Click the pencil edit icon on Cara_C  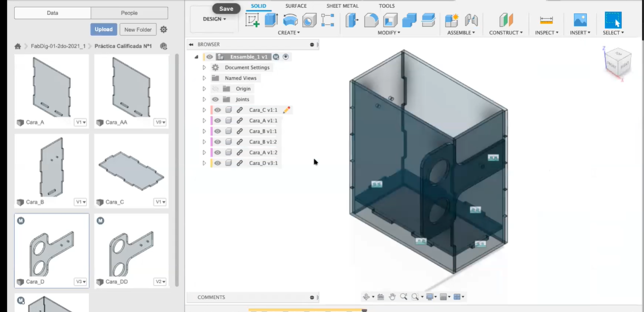[287, 110]
